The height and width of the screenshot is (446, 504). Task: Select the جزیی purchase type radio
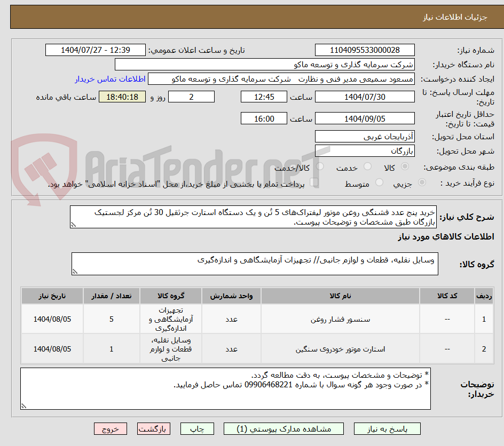[x=422, y=182]
